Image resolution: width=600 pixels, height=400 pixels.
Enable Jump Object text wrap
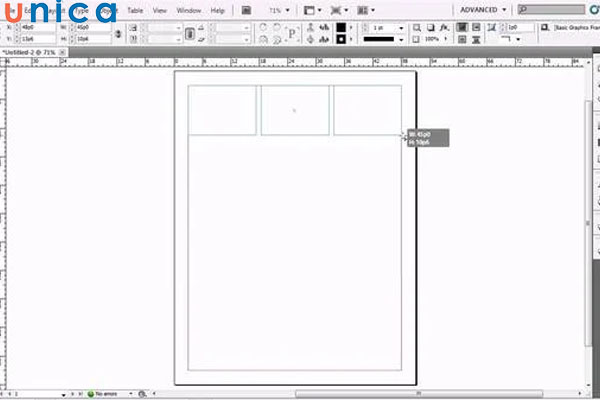(476, 39)
